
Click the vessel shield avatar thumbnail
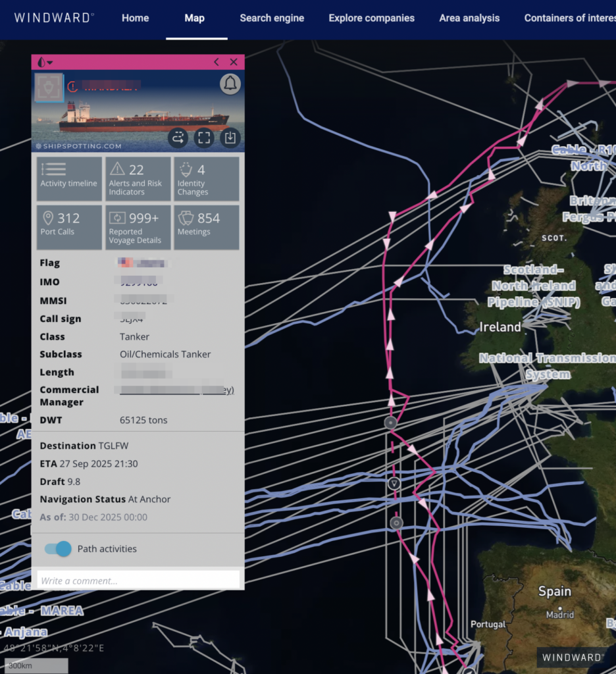click(49, 88)
